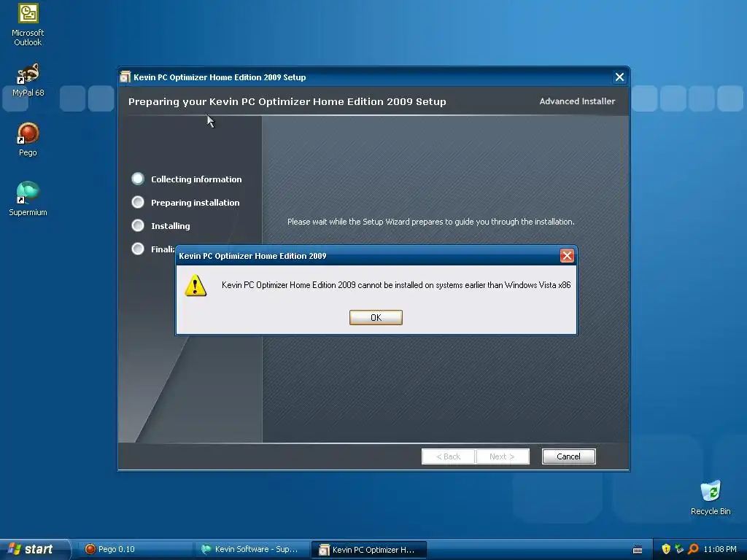Select the Installing step indicator
This screenshot has width=747, height=560.
click(x=138, y=225)
